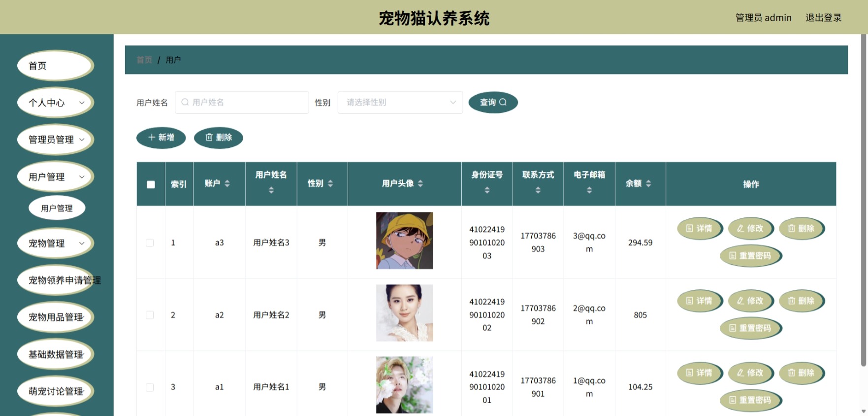868x416 pixels.
Task: Click 修改 for user a3
Action: (x=750, y=228)
